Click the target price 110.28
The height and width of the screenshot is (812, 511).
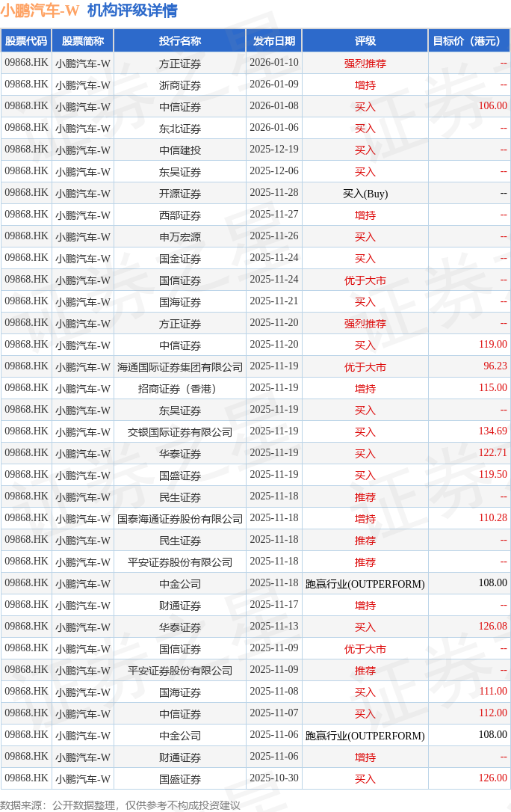492,518
